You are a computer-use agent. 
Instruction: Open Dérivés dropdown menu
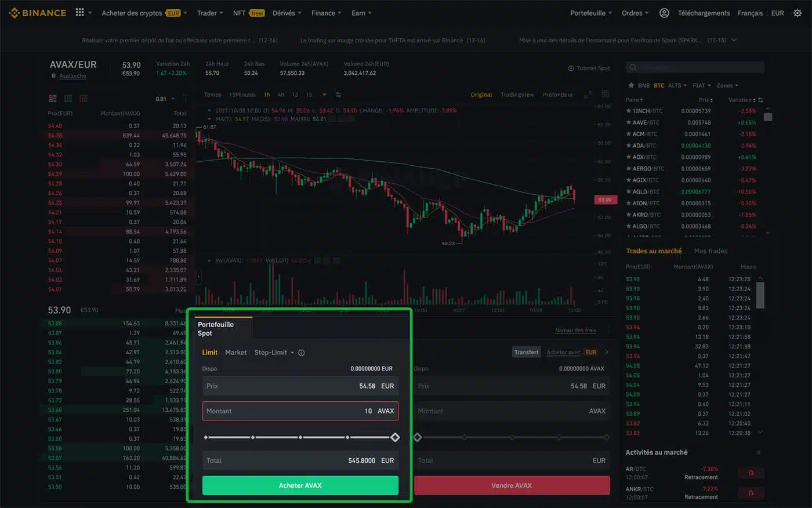tap(287, 13)
